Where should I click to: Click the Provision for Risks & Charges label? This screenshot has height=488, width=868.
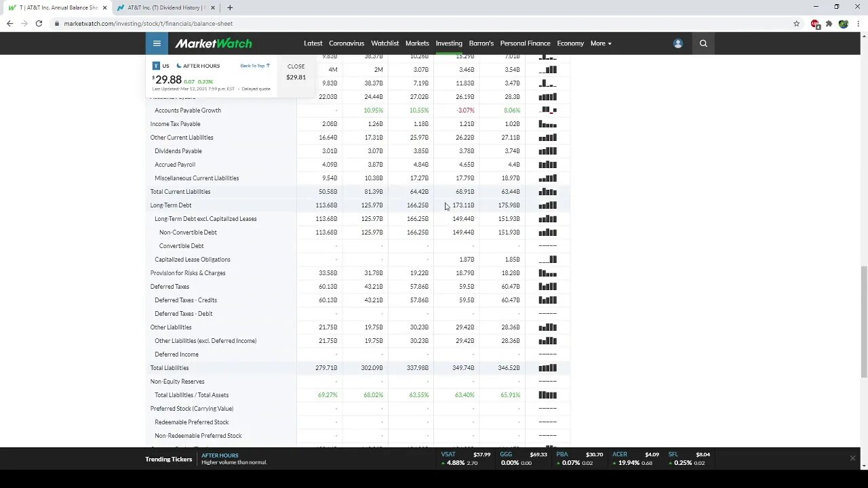188,273
